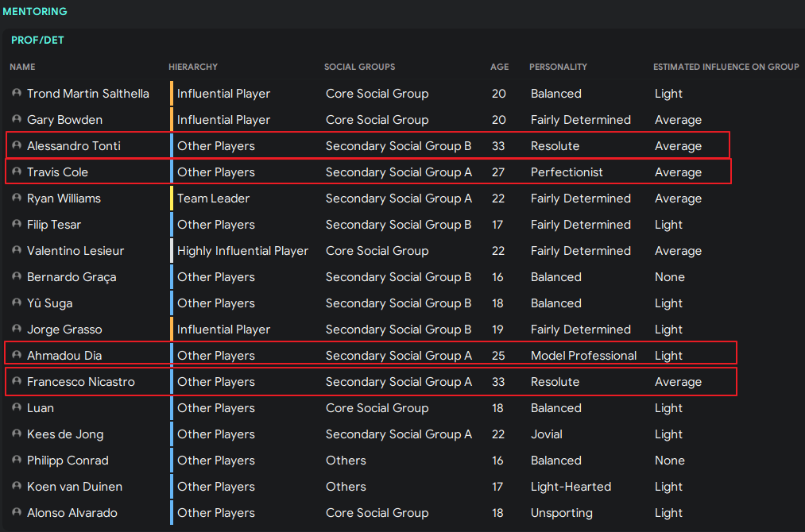Click Perfectionist personality of Travis Cole

tap(567, 172)
